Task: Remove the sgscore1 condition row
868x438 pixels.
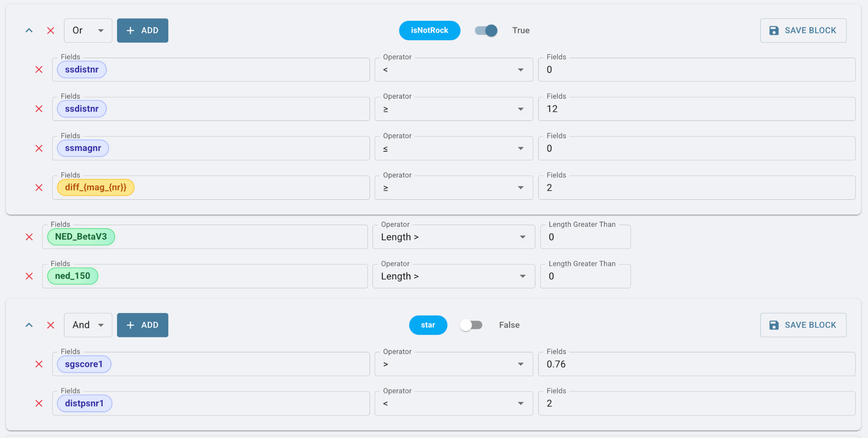Action: pyautogui.click(x=39, y=364)
